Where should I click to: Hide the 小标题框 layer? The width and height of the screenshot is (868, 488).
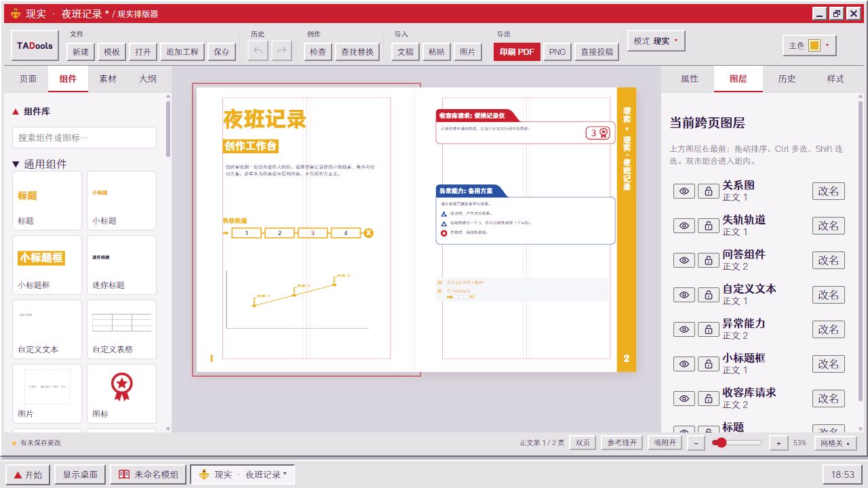684,364
